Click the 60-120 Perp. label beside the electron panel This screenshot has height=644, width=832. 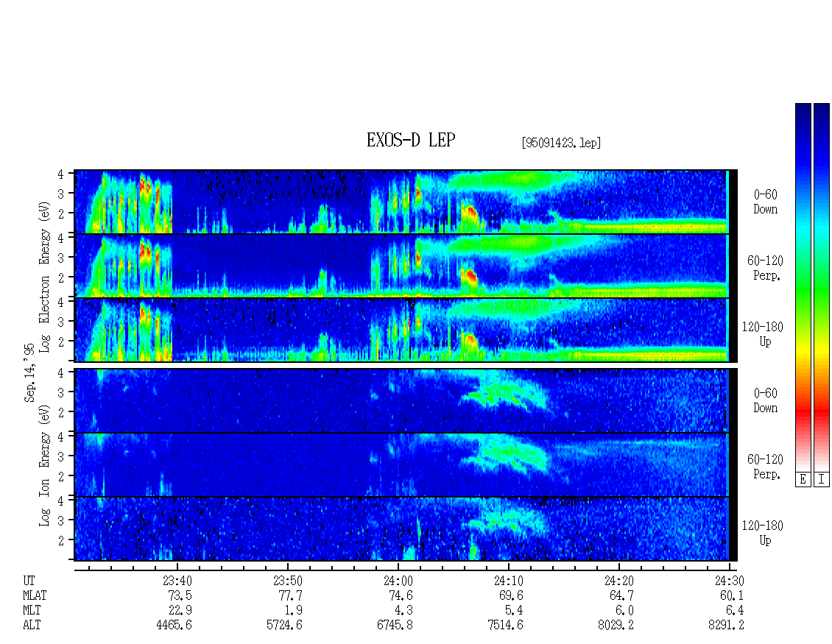point(764,268)
